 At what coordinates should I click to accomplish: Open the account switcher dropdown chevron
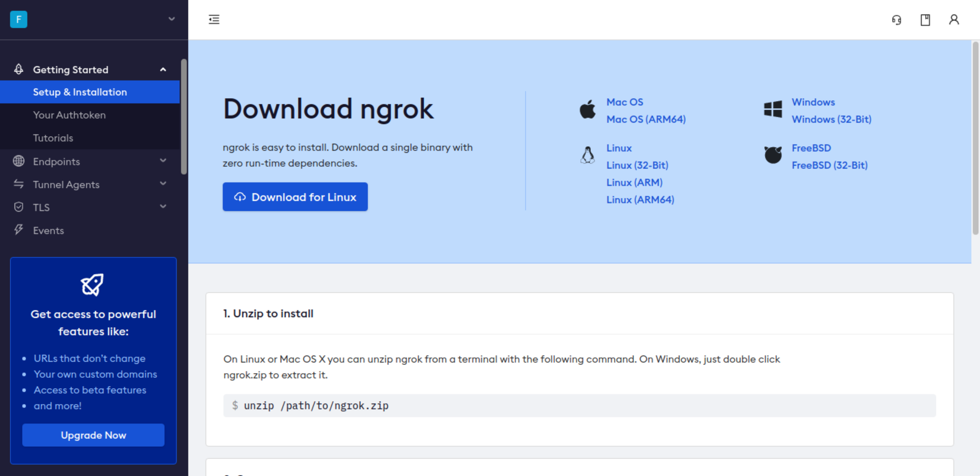coord(172,19)
